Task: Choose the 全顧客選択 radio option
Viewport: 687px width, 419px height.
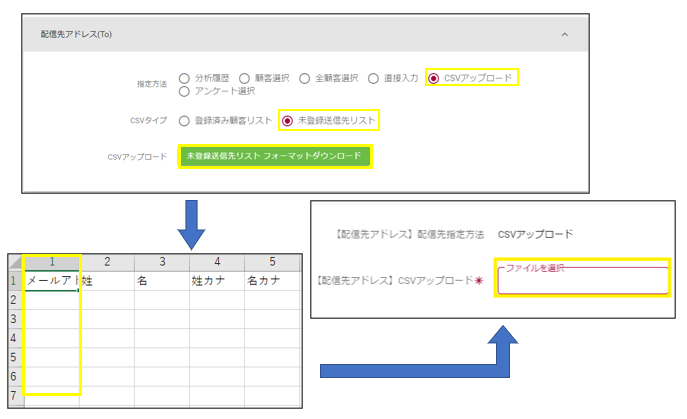Action: pos(307,78)
